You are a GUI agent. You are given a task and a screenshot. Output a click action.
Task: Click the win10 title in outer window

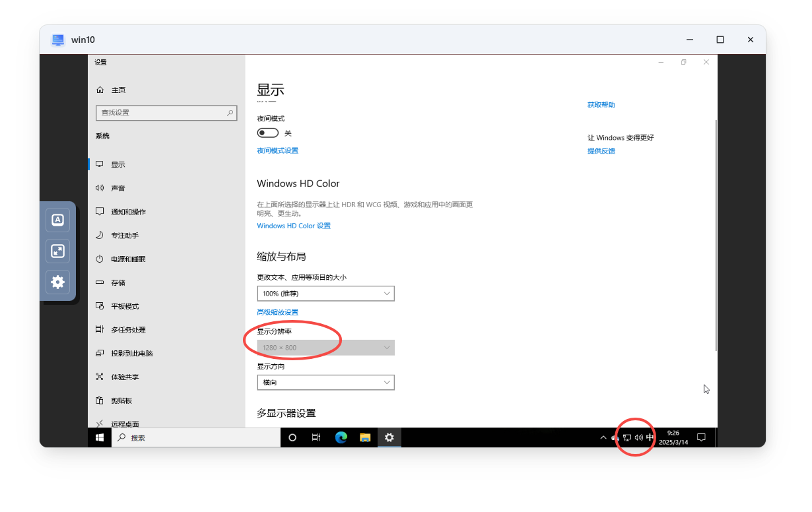tap(83, 40)
